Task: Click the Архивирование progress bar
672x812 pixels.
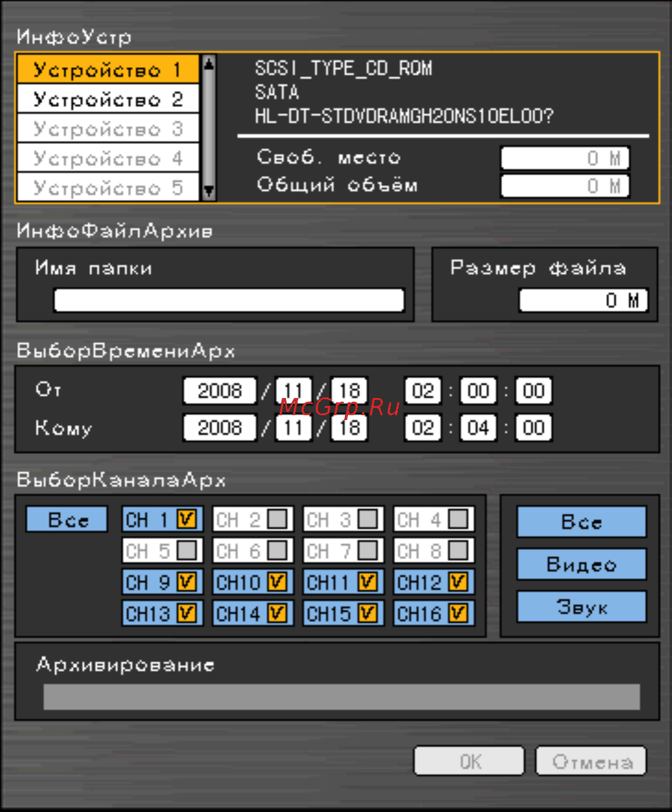Action: [342, 697]
